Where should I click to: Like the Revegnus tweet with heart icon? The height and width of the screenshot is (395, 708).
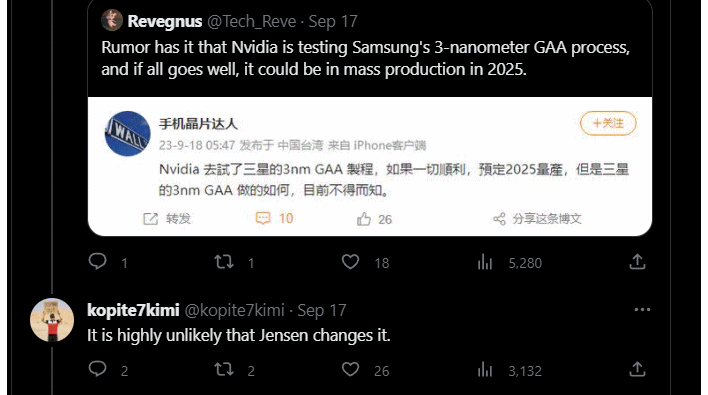[350, 262]
